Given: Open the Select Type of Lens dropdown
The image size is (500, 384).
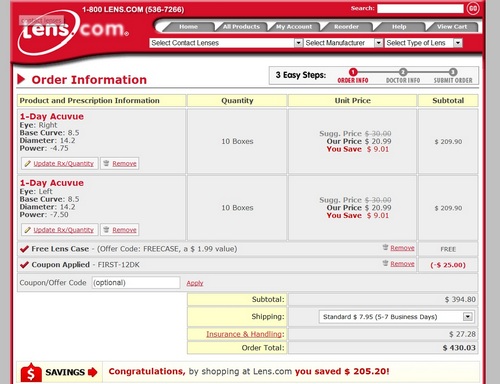Looking at the screenshot, I should point(423,43).
